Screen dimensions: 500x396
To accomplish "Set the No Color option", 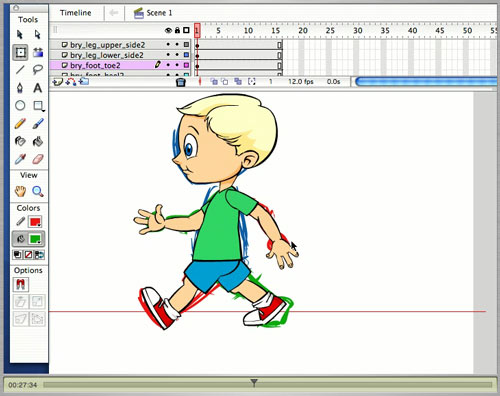I will (x=28, y=255).
